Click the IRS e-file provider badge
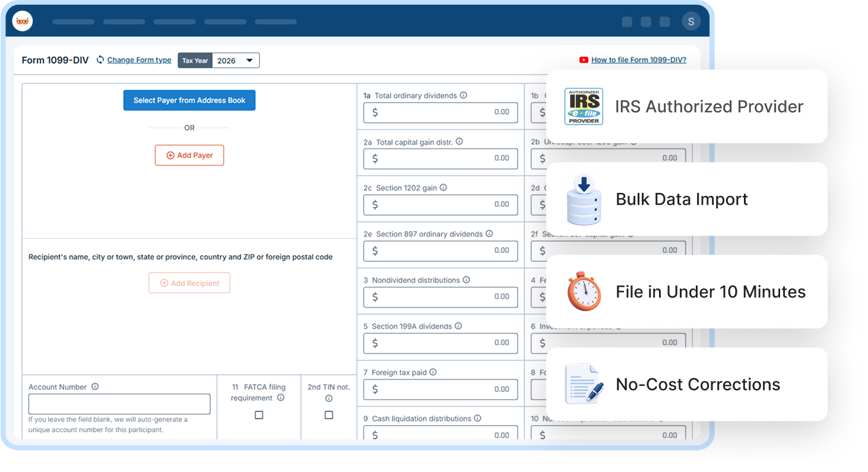The height and width of the screenshot is (472, 868). [x=584, y=106]
